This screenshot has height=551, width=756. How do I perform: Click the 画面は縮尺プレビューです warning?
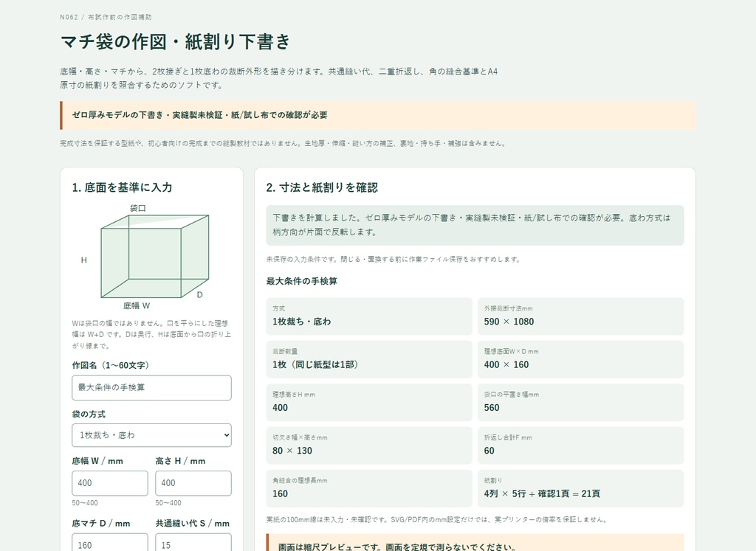475,543
